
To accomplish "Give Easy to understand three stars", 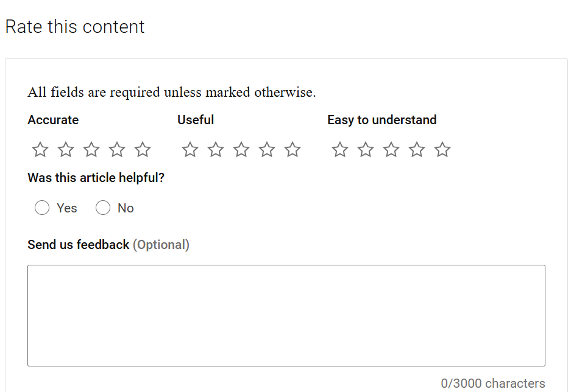I will pos(391,150).
